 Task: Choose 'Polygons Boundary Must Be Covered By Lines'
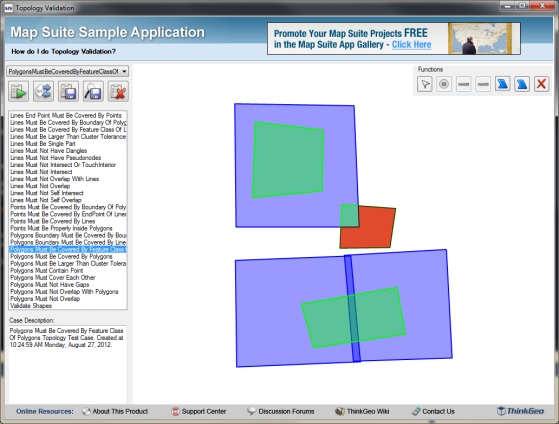pos(68,242)
